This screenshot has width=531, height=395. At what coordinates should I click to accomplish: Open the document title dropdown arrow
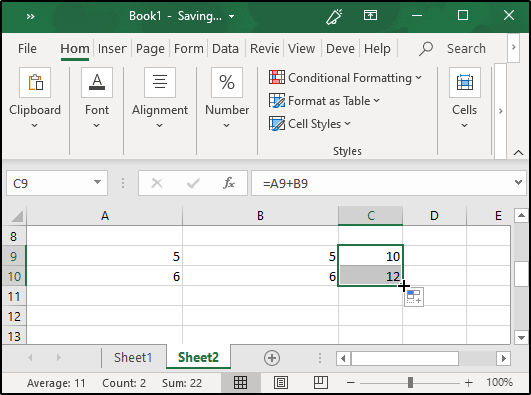pos(232,16)
